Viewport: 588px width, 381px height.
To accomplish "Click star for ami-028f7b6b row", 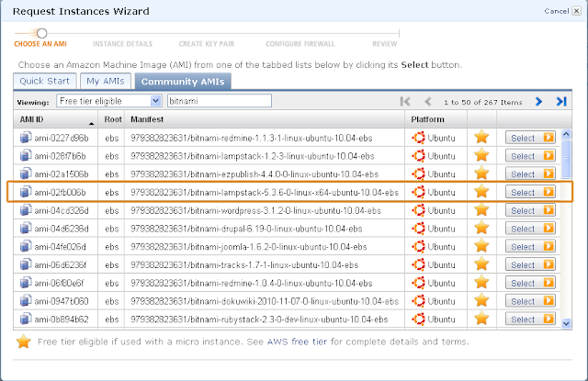I will pyautogui.click(x=481, y=155).
